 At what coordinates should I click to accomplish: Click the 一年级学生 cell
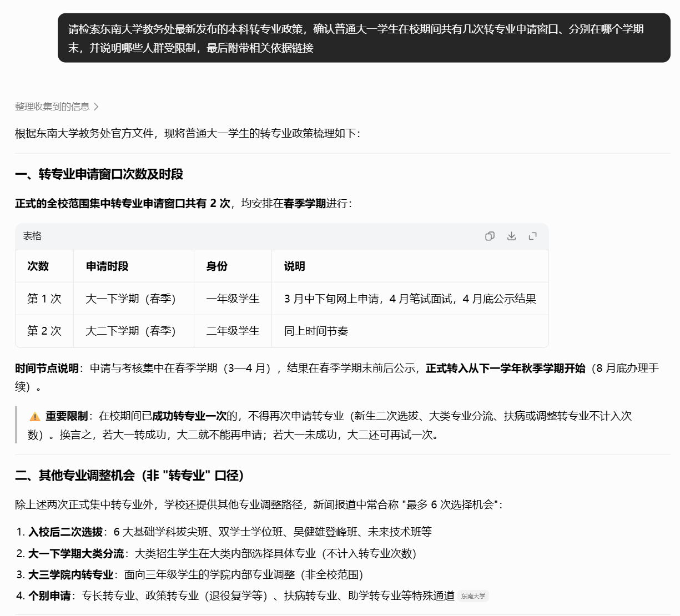(x=233, y=299)
